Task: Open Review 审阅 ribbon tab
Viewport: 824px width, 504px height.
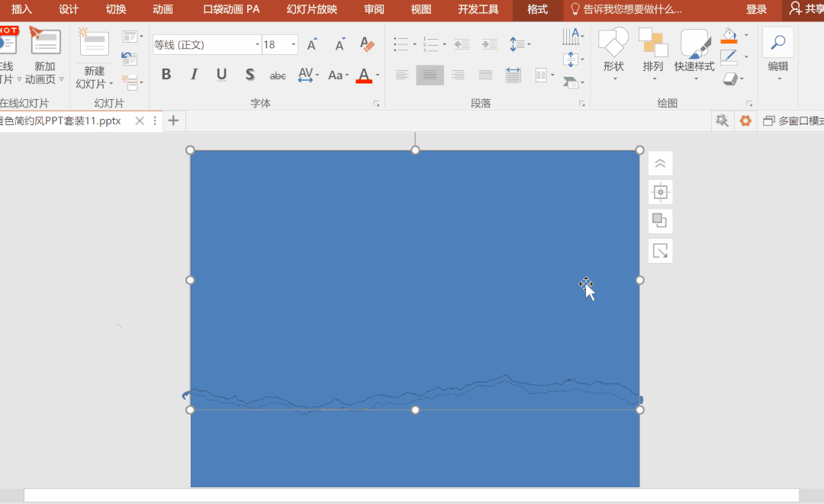Action: pos(374,9)
